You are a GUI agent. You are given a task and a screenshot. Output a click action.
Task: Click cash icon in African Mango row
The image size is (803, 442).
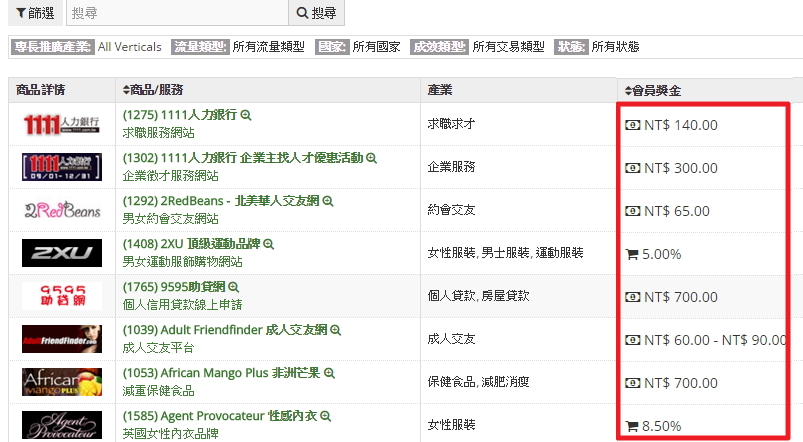pyautogui.click(x=632, y=383)
